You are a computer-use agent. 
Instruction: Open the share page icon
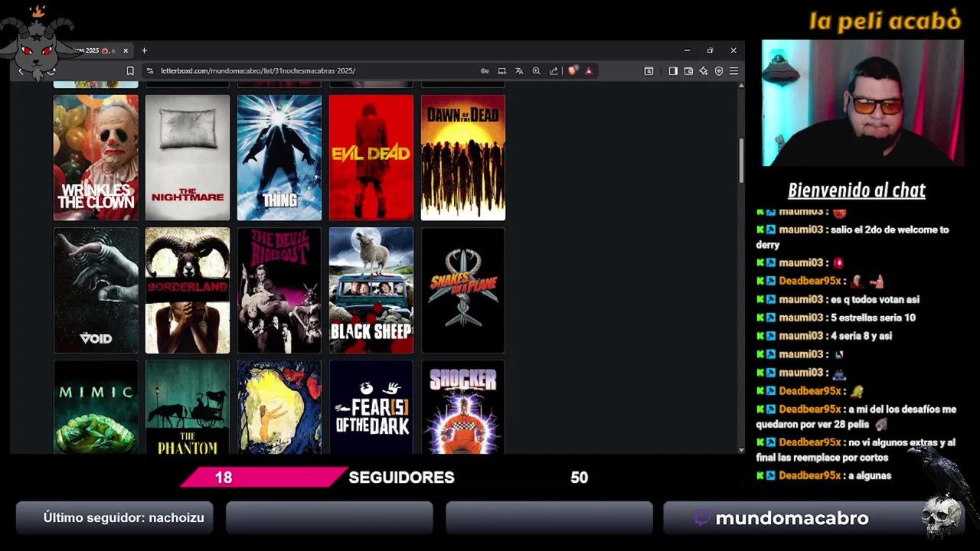click(554, 71)
